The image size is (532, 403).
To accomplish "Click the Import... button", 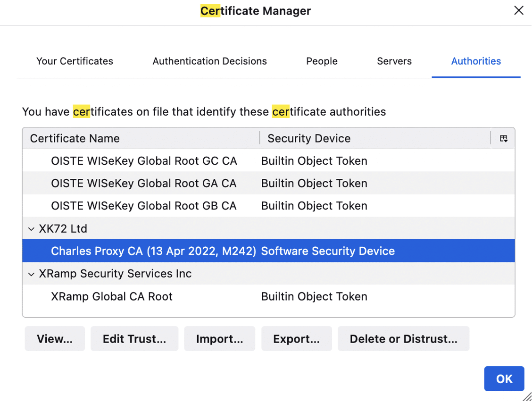I will click(219, 338).
